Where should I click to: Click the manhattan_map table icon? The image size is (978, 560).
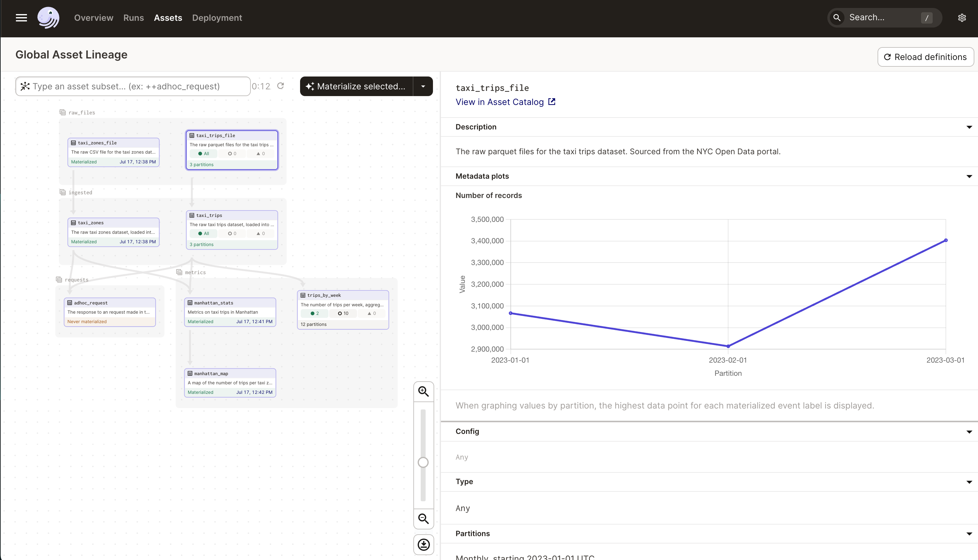coord(190,373)
